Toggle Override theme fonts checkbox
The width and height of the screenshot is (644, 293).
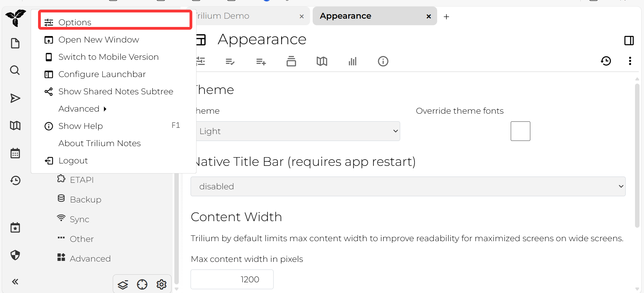(520, 131)
